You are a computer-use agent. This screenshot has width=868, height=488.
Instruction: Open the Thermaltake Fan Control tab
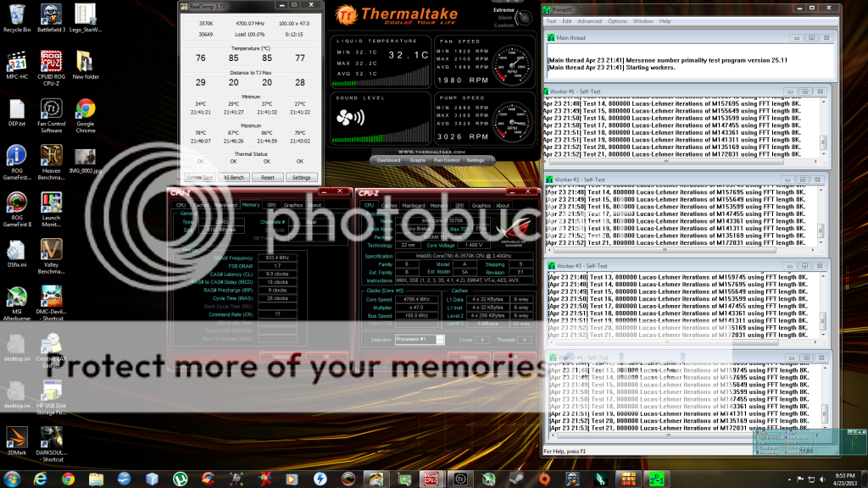447,160
